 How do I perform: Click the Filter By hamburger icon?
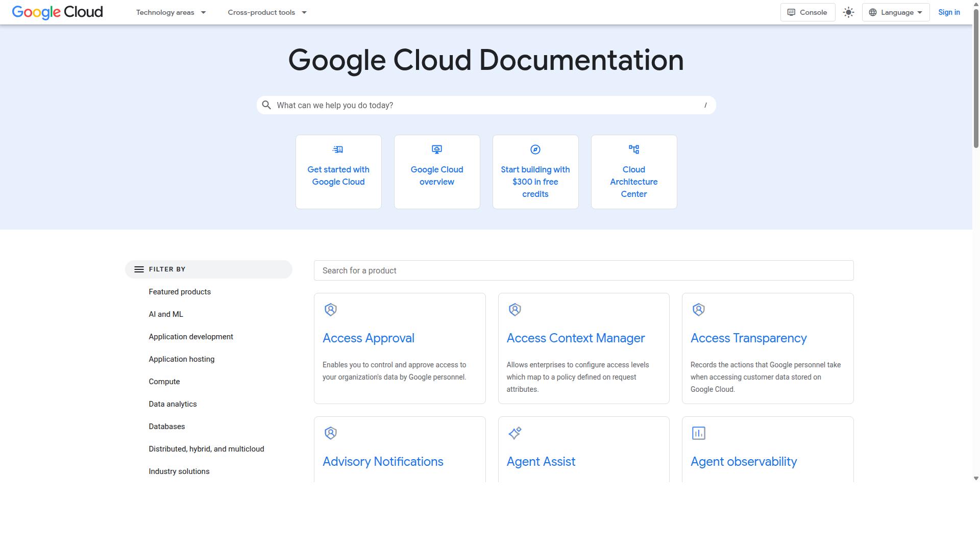click(139, 269)
